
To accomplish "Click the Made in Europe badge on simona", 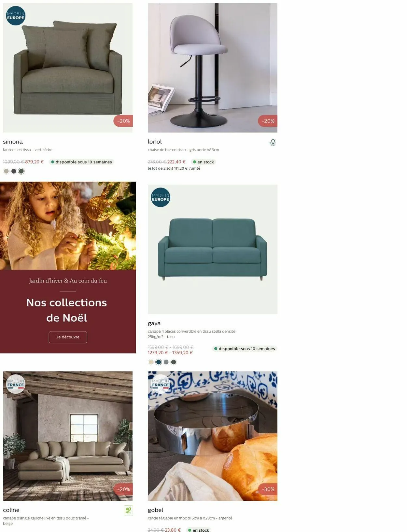I will (16, 16).
